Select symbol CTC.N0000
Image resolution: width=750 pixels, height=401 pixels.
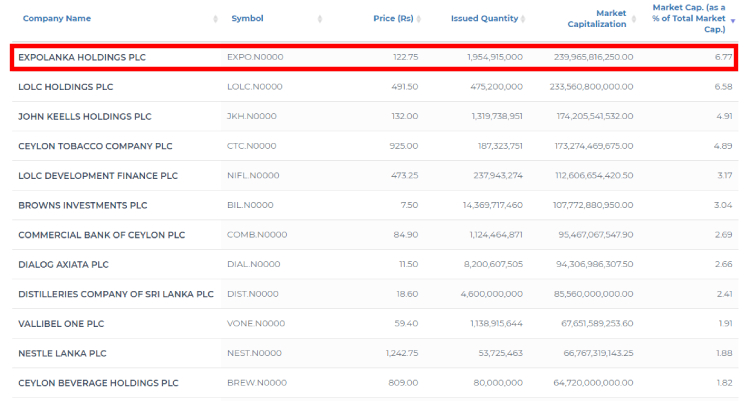point(252,146)
